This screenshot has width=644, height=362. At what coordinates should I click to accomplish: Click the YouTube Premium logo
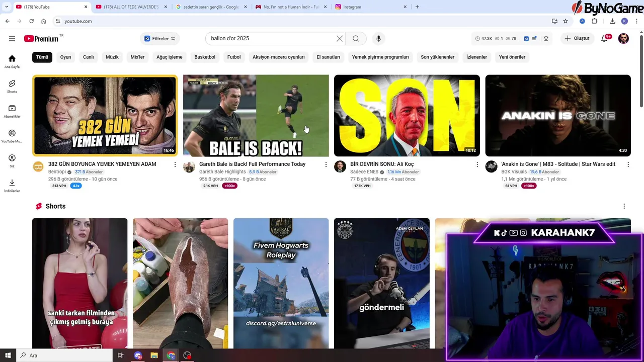[x=41, y=39]
